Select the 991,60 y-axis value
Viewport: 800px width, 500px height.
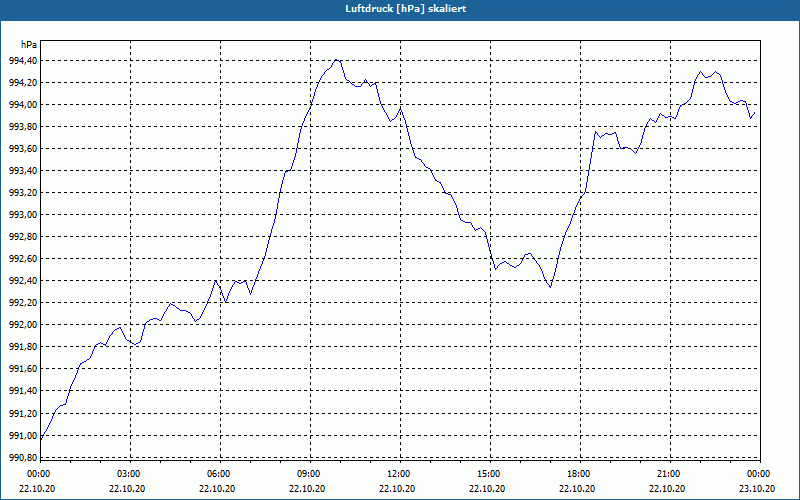coord(23,369)
